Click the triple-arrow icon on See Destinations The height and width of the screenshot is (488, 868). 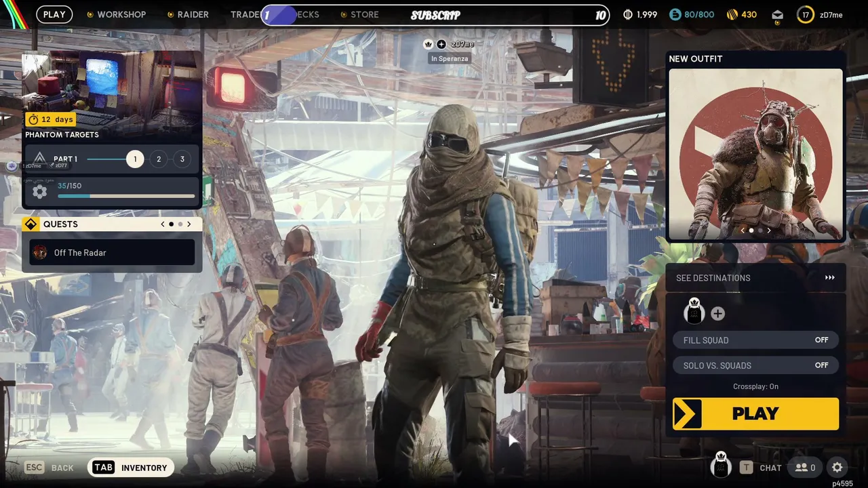coord(830,278)
